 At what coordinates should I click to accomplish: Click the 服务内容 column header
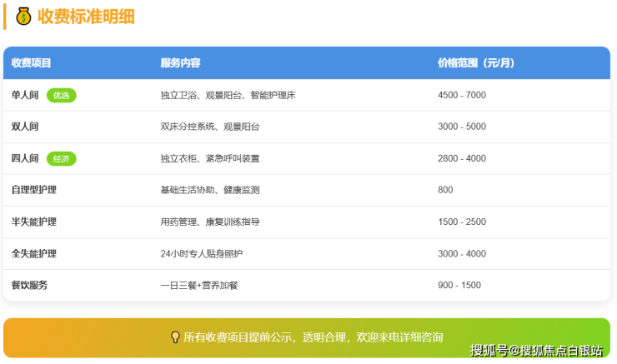point(180,63)
